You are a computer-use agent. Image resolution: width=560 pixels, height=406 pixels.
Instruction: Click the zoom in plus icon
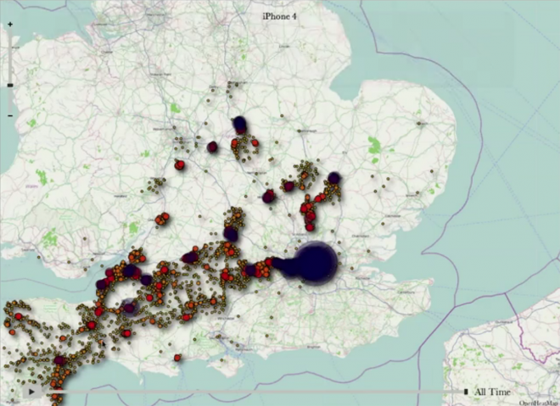pyautogui.click(x=10, y=25)
